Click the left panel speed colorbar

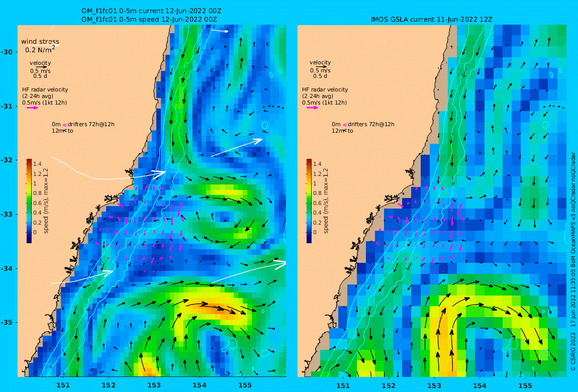29,201
